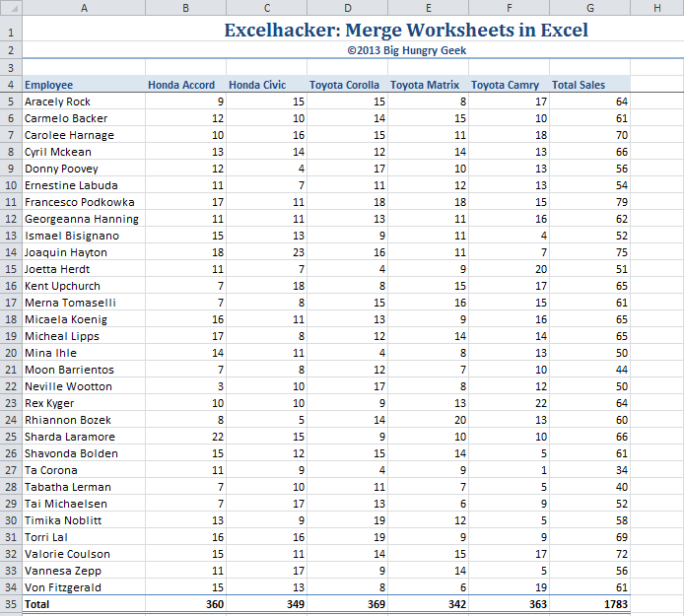Select the row 4 header

10,85
